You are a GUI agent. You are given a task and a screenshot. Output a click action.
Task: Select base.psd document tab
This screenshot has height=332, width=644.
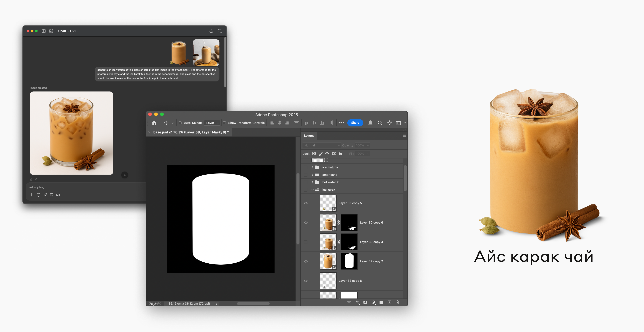(x=190, y=132)
